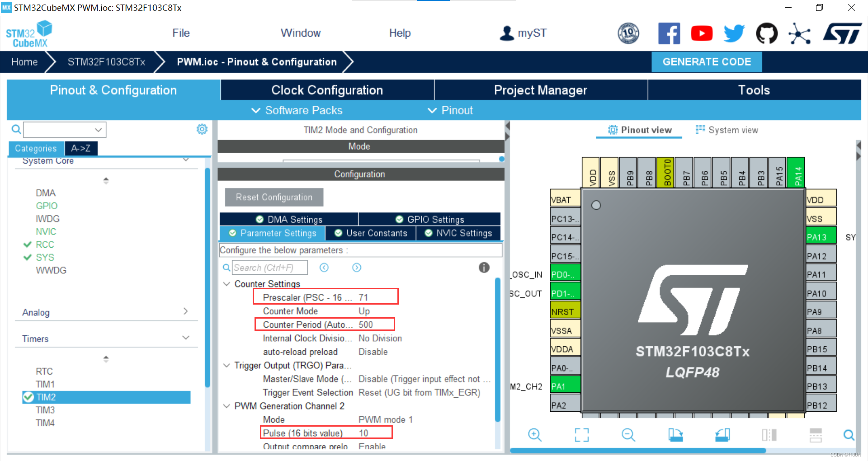Click the Counter Period value 500

pos(366,325)
